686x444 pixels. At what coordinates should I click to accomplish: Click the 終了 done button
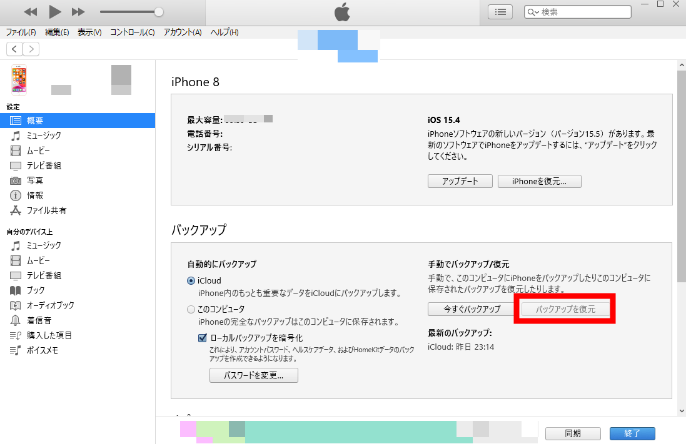click(632, 434)
